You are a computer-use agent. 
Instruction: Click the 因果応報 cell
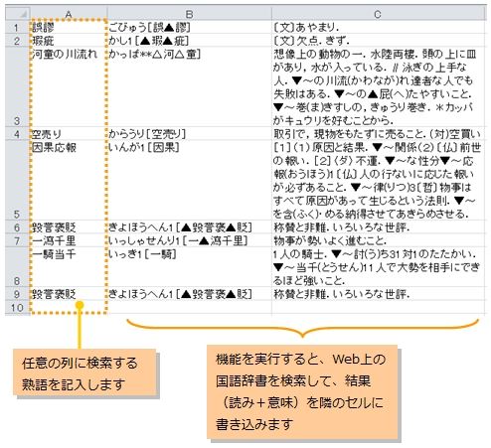pos(69,180)
